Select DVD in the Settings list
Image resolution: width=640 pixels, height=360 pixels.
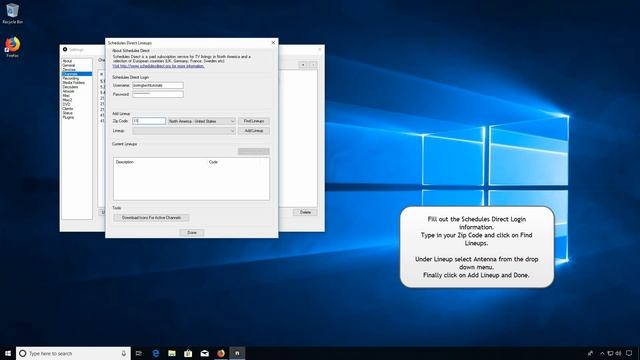(66, 104)
